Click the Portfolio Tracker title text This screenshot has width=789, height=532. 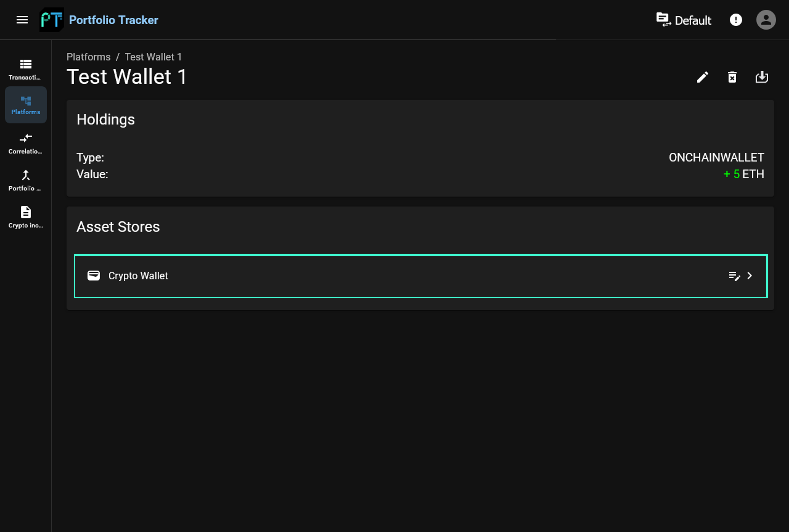pyautogui.click(x=114, y=20)
